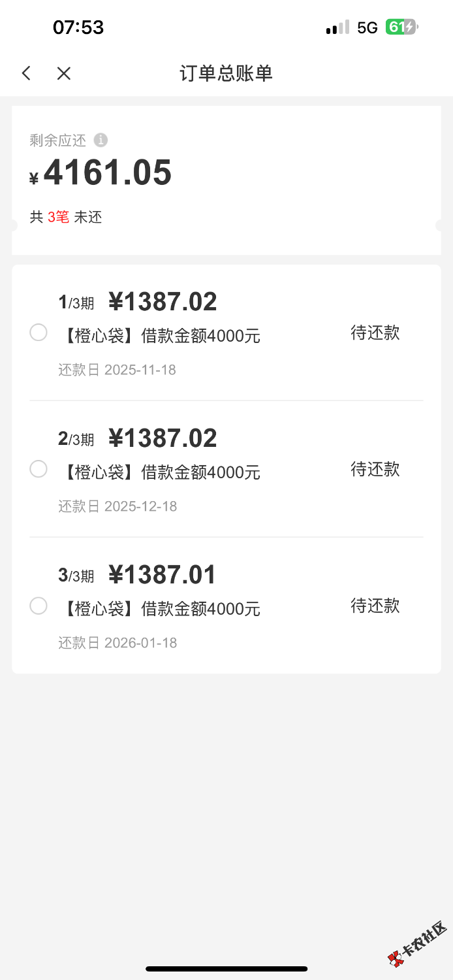Tap the ¥1387.01 installment amount
This screenshot has height=980, width=453.
(x=162, y=575)
